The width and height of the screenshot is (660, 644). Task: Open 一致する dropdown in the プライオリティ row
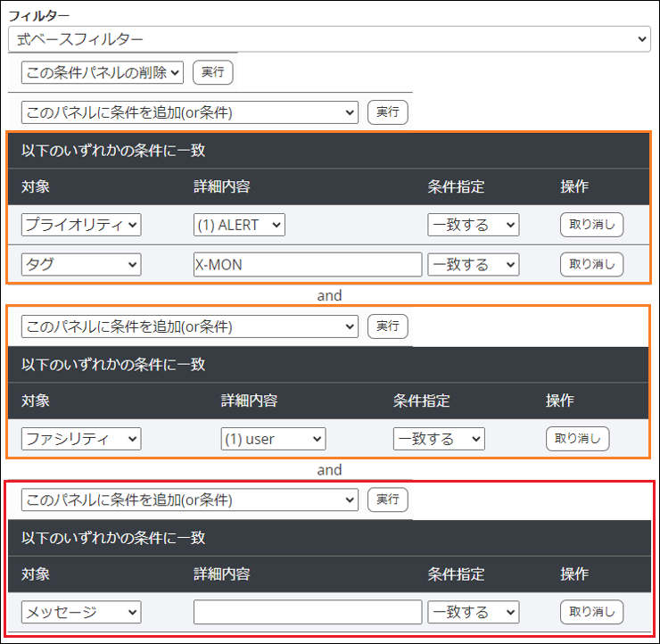pos(473,225)
